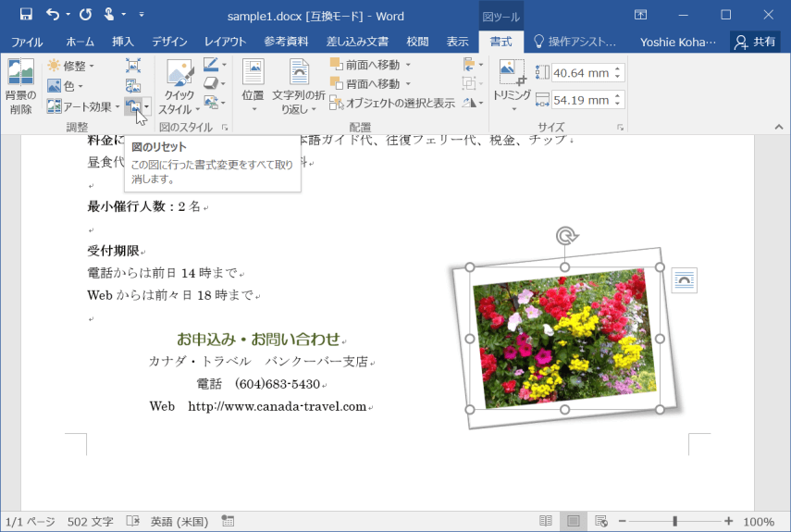Viewport: 791px width, 532px height.
Task: Open Layout Options button beside picture
Action: pos(685,280)
